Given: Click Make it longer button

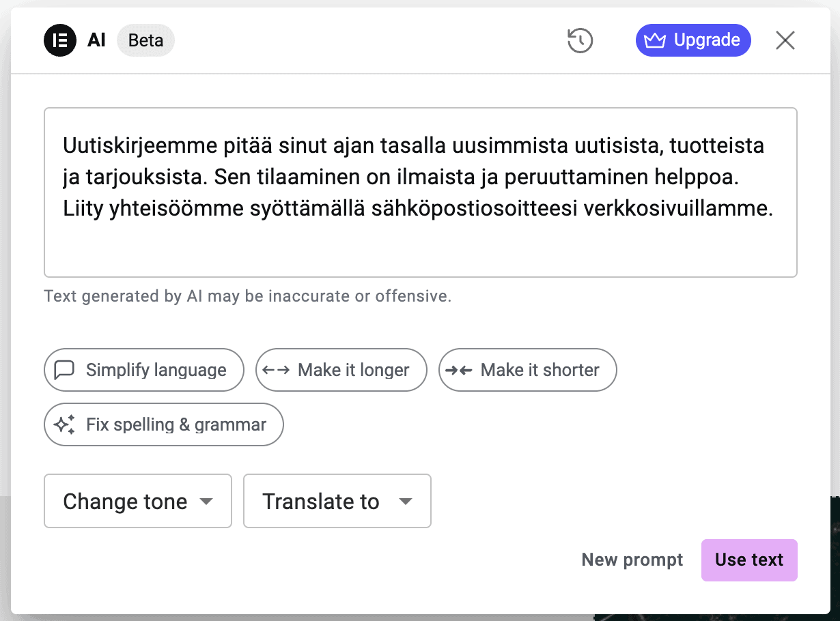Looking at the screenshot, I should 341,370.
